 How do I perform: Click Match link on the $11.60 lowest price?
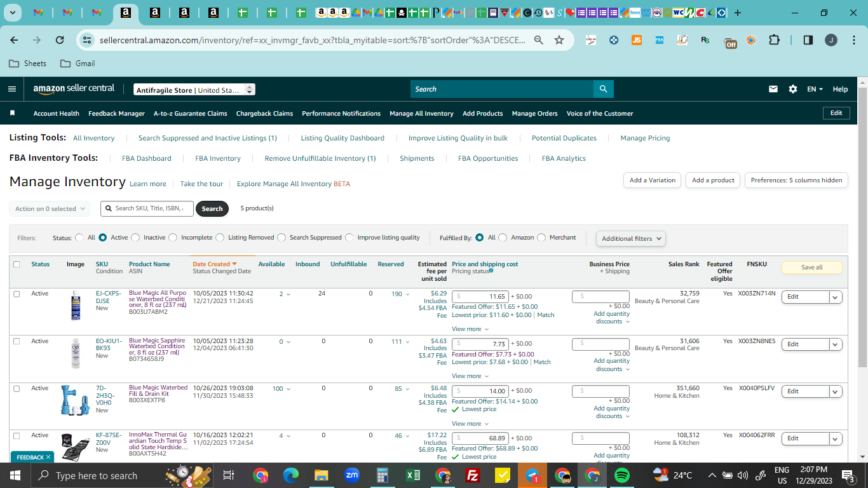tap(546, 315)
